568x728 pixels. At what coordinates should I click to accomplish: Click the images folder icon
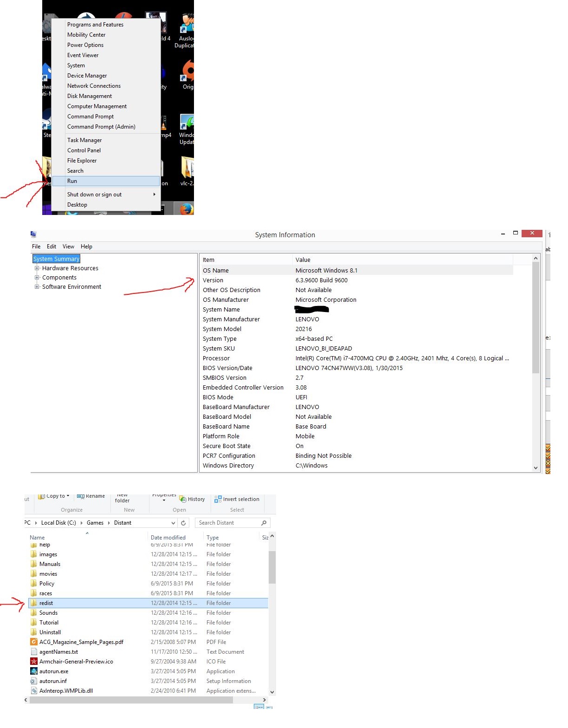coord(34,554)
